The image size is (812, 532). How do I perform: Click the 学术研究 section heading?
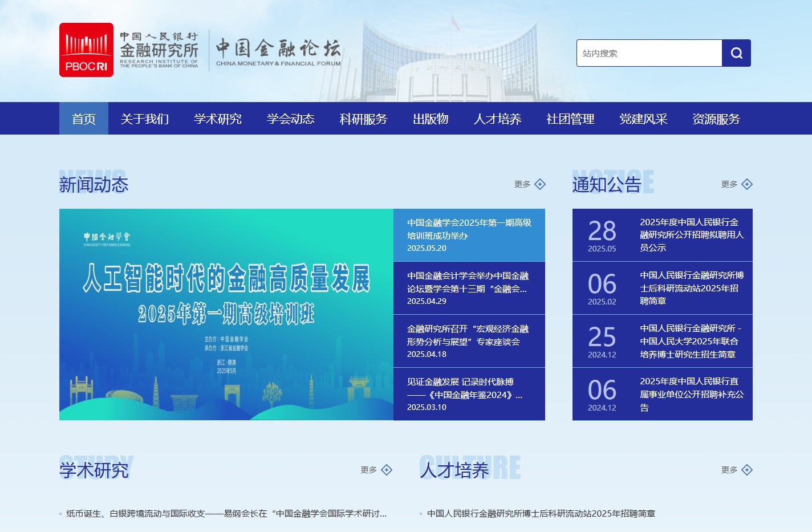[94, 470]
